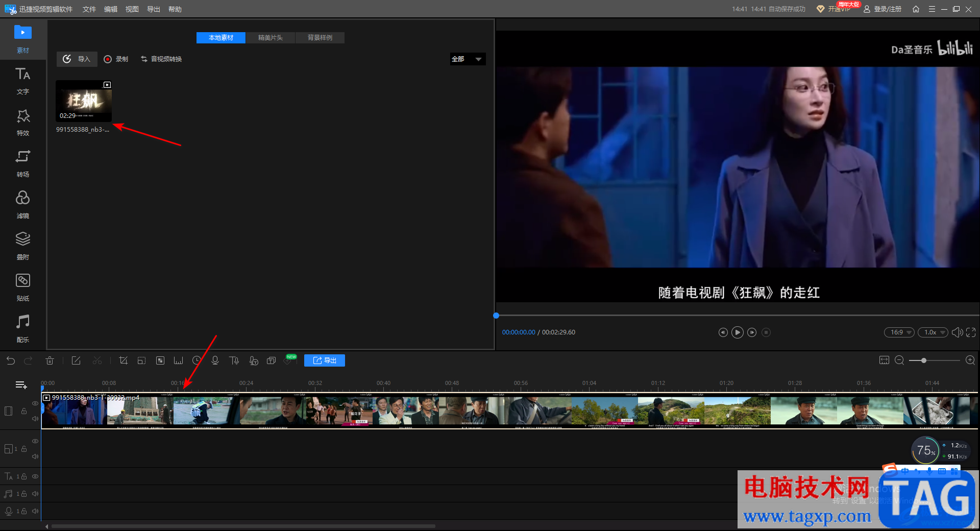Enter fullscreen preview mode
Screen dimensions: 980x531
click(971, 332)
